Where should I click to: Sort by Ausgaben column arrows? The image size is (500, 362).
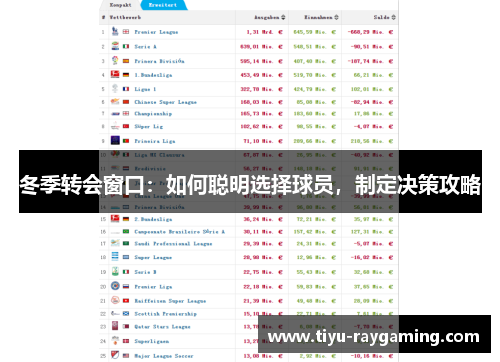(x=283, y=17)
